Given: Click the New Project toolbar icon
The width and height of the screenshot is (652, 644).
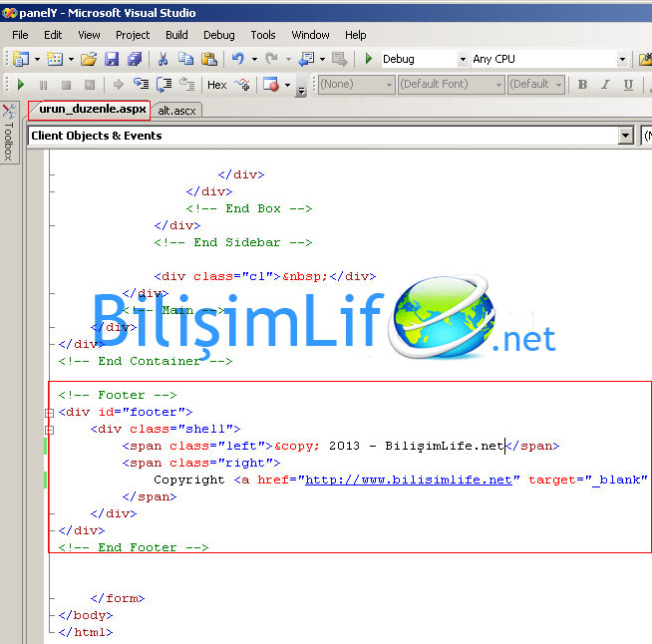Looking at the screenshot, I should 20,59.
